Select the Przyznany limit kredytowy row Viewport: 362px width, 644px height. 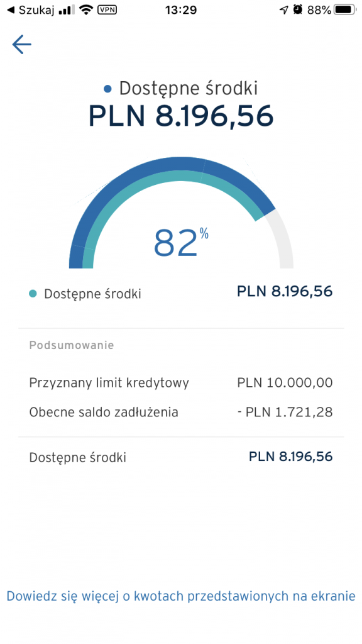tap(181, 383)
